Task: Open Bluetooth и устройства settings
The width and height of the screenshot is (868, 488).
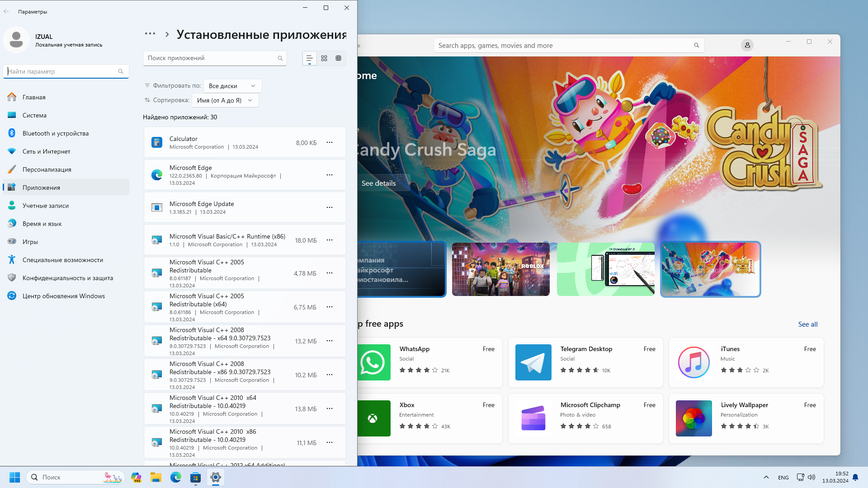Action: coord(66,133)
